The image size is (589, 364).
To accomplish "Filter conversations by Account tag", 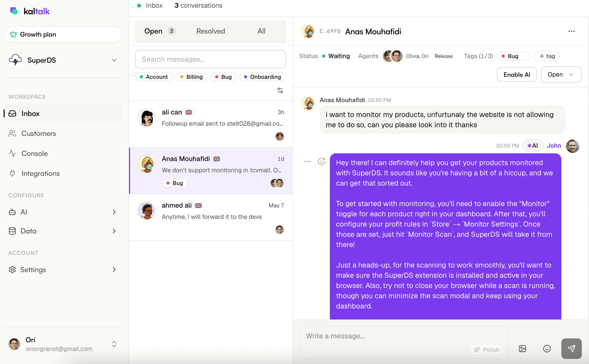I will coord(154,77).
